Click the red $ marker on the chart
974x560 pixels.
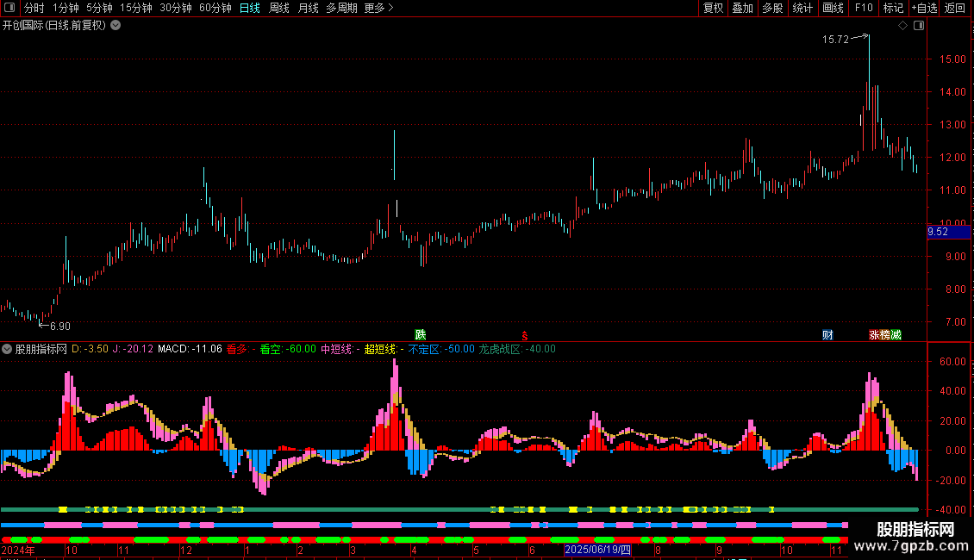click(525, 336)
